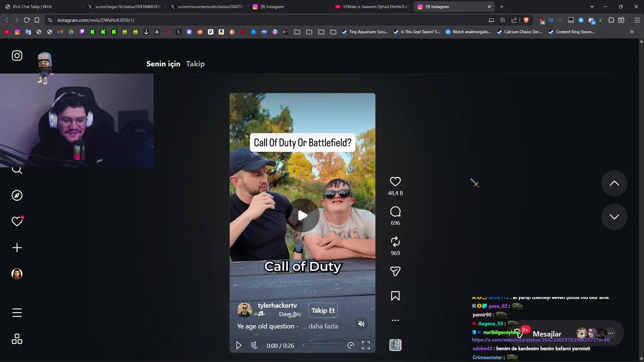Click the x.com/messiulu status link in chat
The image size is (644, 362).
click(540, 340)
